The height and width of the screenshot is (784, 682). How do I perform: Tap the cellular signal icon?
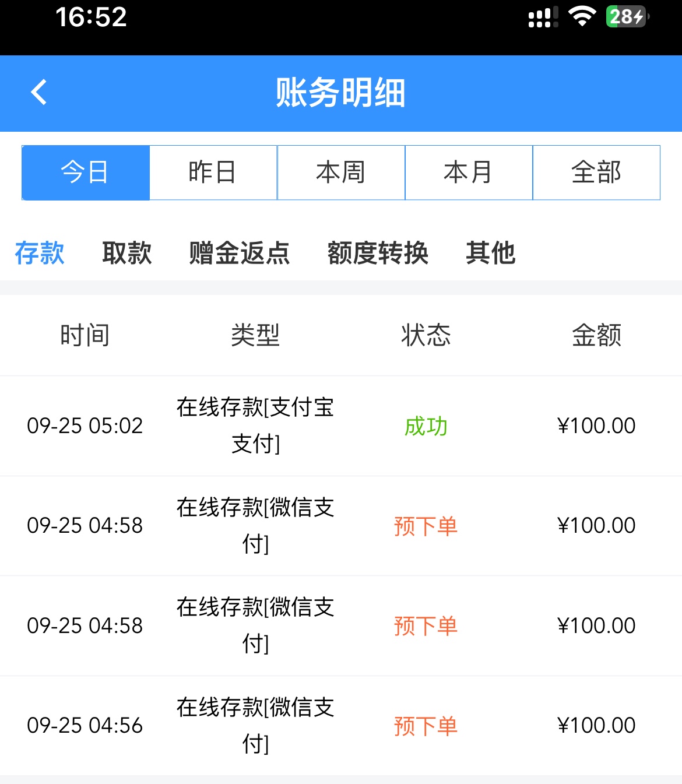(542, 17)
